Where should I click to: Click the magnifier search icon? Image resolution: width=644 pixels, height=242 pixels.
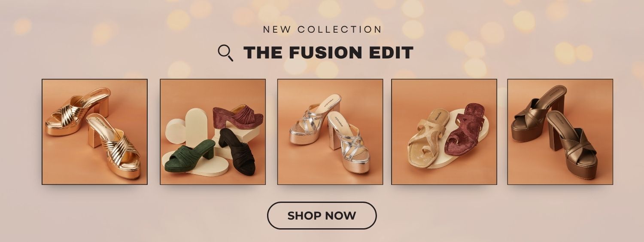point(225,53)
